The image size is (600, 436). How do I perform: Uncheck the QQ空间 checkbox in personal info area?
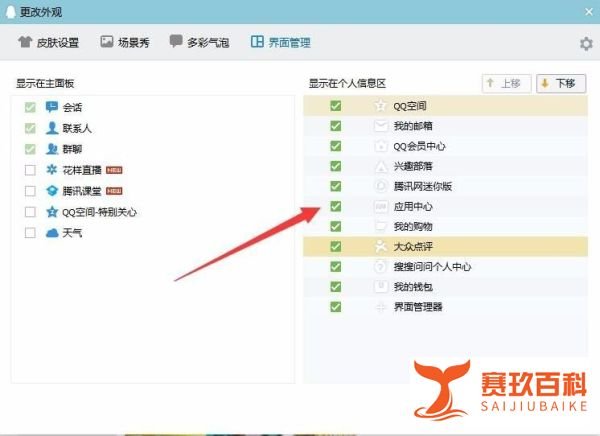pyautogui.click(x=336, y=106)
